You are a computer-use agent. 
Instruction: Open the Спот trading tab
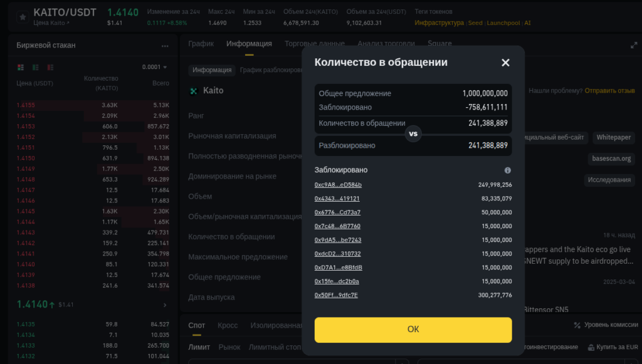pos(197,325)
